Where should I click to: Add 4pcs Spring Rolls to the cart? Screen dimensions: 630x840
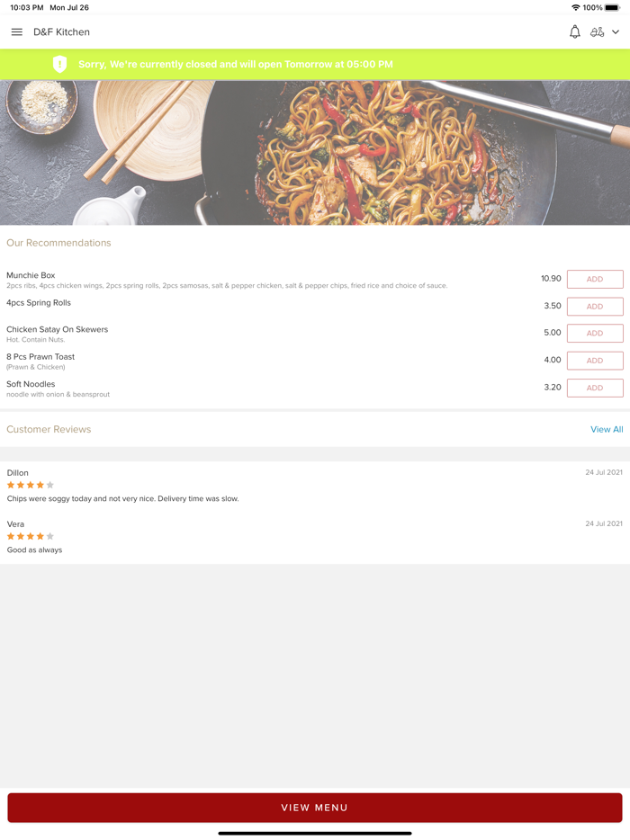click(x=594, y=306)
